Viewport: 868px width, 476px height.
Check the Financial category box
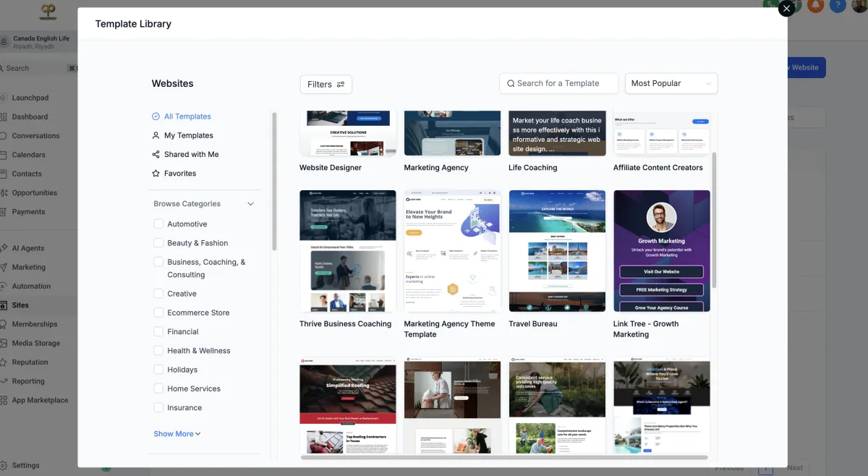point(158,331)
